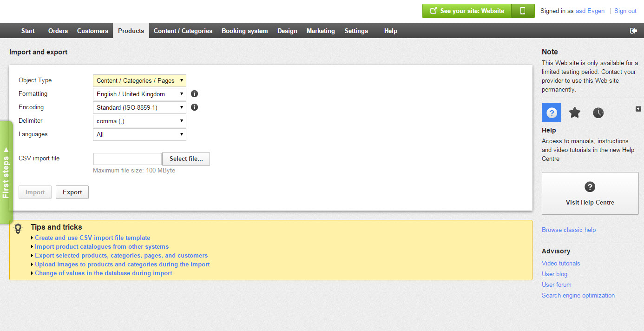Click the info icon next to Formatting

coord(195,94)
